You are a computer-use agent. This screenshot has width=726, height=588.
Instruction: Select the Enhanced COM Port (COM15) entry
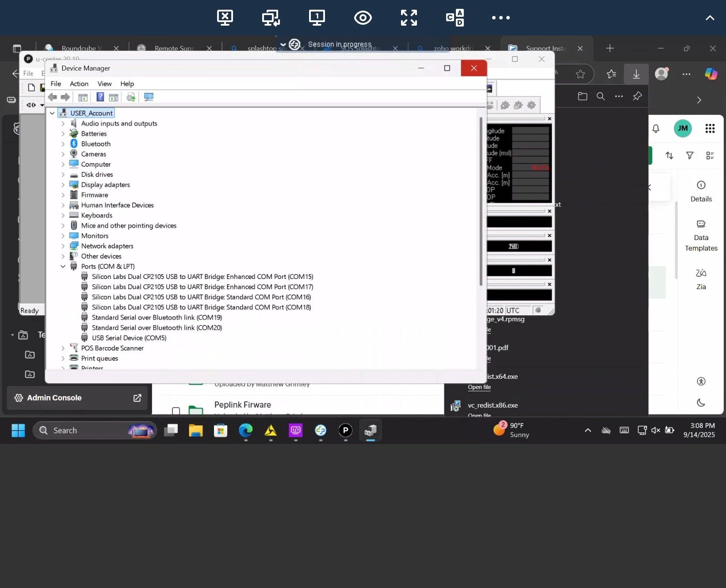pos(203,277)
